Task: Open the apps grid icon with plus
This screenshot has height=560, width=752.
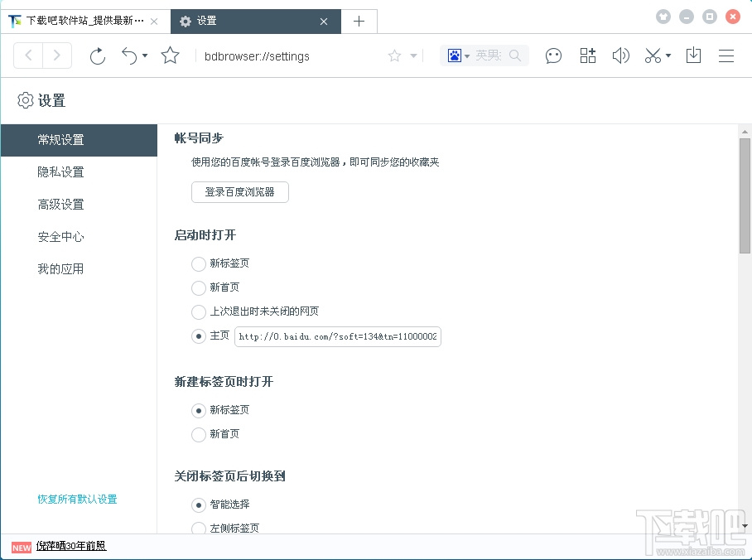Action: tap(587, 56)
